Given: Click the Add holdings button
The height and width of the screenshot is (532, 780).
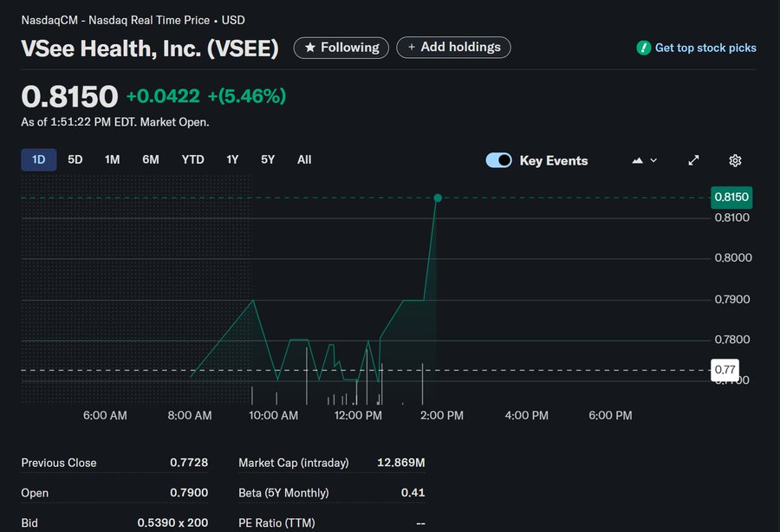Looking at the screenshot, I should [x=453, y=48].
